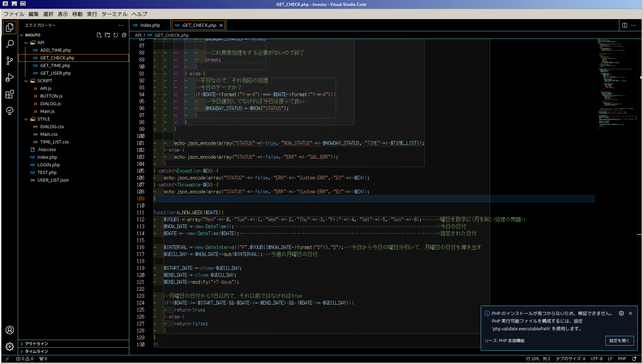Open the ターミナル menu

(x=114, y=14)
